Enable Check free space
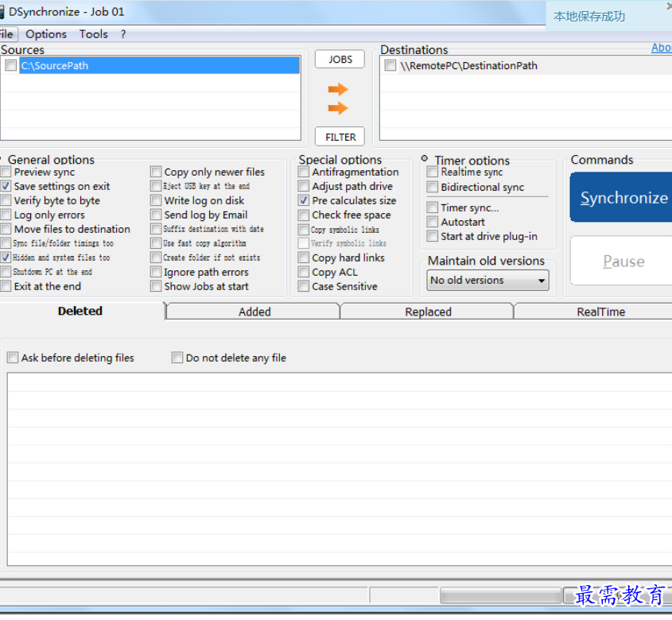Viewport: 672px width, 620px height. (x=304, y=215)
